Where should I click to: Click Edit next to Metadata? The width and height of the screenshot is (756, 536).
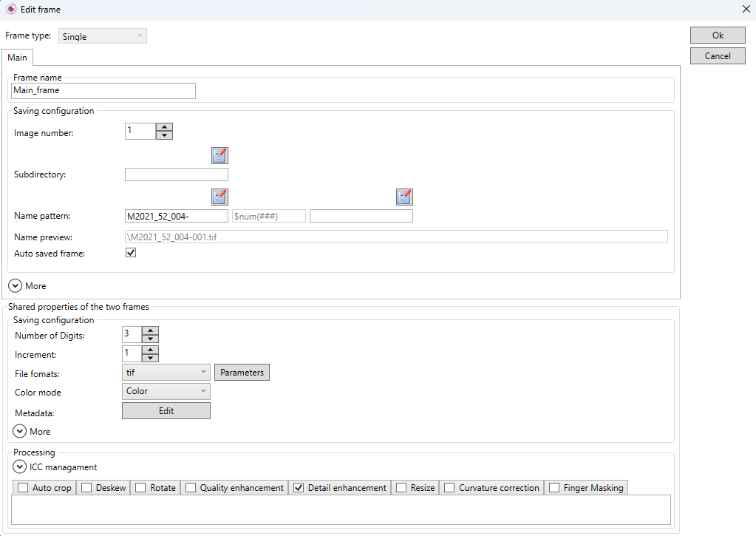pos(166,411)
